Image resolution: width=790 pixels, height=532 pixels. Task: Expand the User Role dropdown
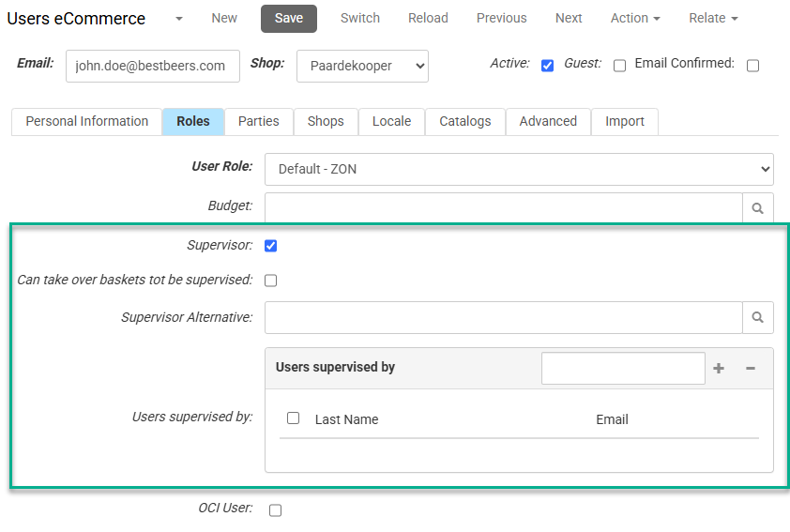519,170
